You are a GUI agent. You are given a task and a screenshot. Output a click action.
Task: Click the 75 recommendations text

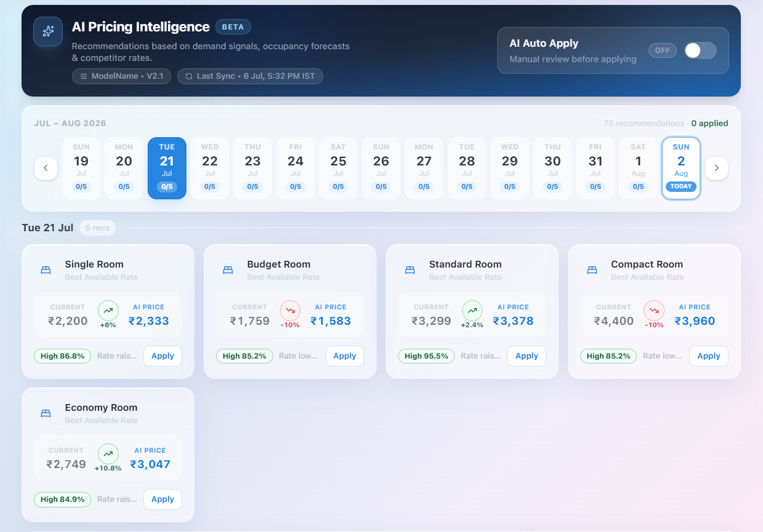coord(644,124)
